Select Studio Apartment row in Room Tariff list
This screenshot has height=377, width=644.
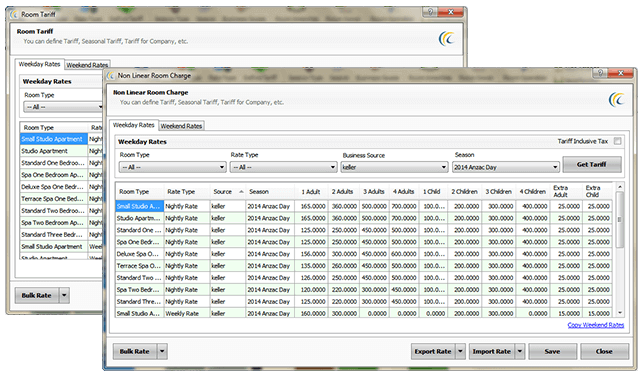[x=61, y=151]
